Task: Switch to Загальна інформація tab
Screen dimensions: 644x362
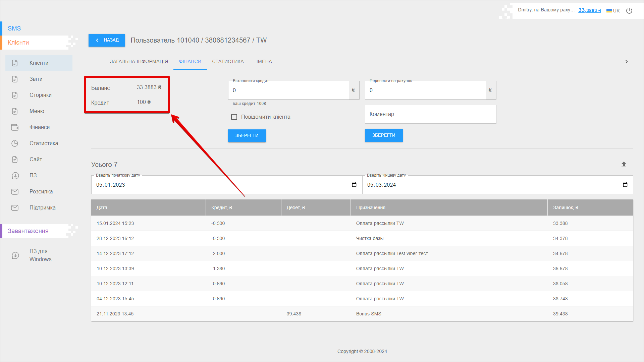Action: [x=139, y=62]
